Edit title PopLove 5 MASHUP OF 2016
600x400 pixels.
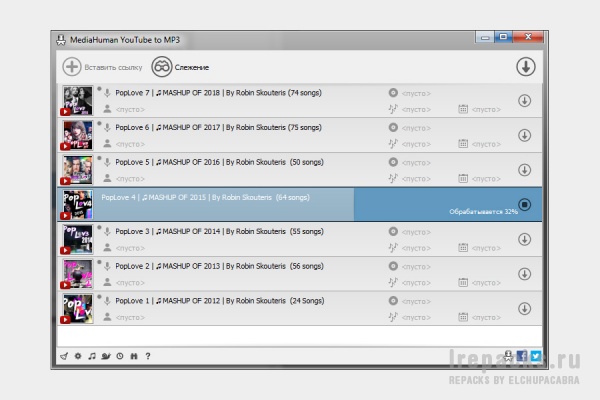pyautogui.click(x=219, y=162)
